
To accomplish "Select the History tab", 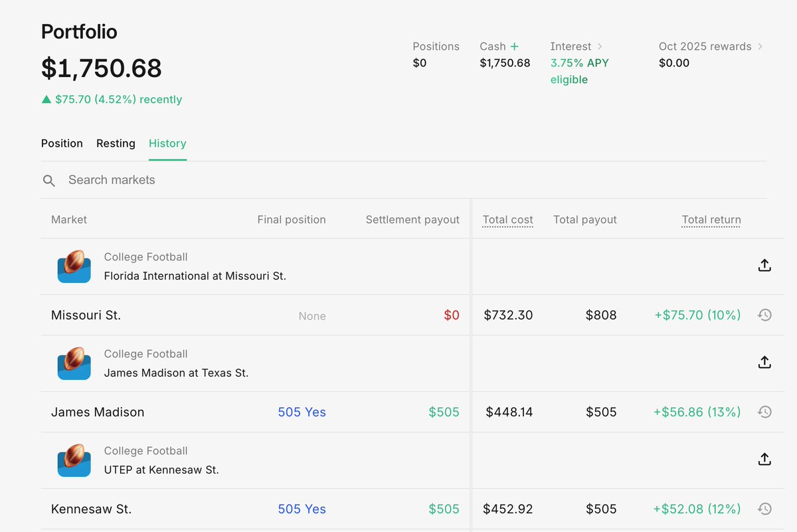I will coord(167,143).
